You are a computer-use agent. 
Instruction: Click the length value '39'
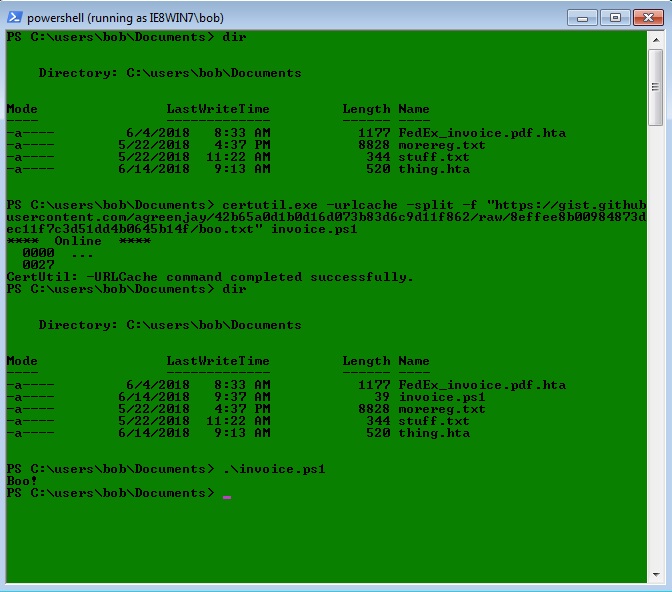[382, 397]
